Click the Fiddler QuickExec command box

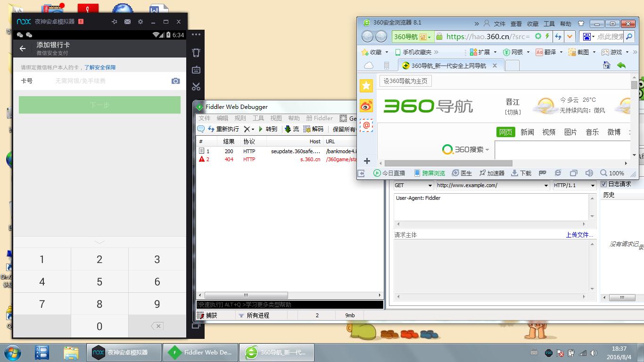click(x=289, y=304)
